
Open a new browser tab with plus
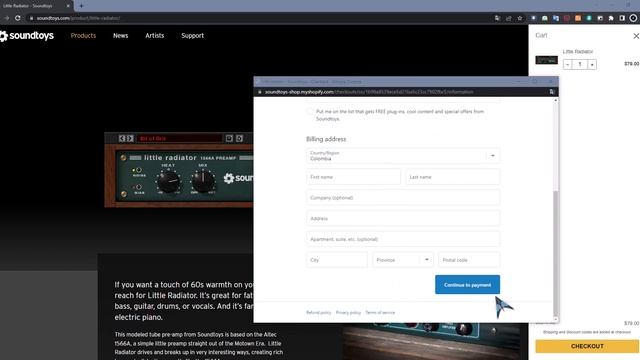point(81,6)
